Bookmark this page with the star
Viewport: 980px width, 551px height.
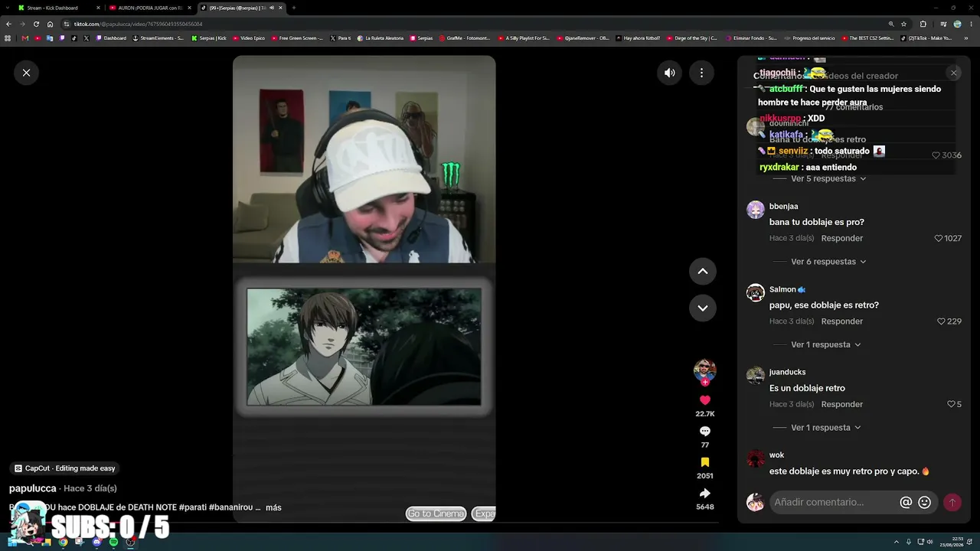[903, 24]
